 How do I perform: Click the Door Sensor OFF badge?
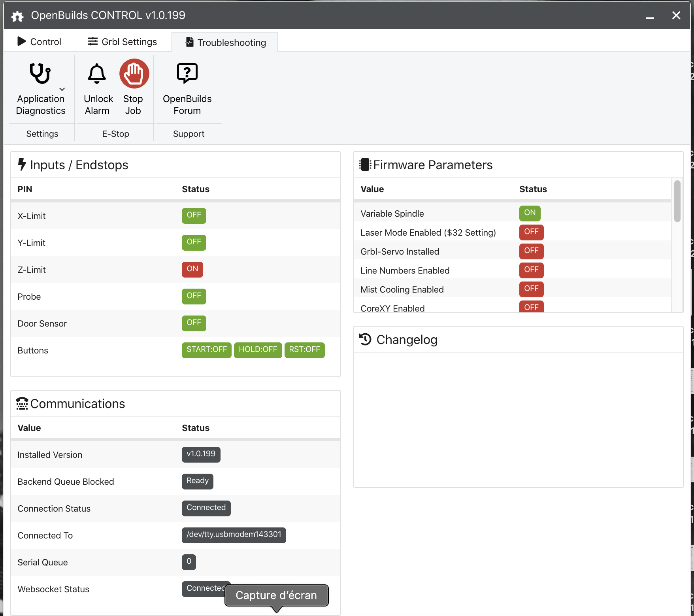click(x=194, y=323)
